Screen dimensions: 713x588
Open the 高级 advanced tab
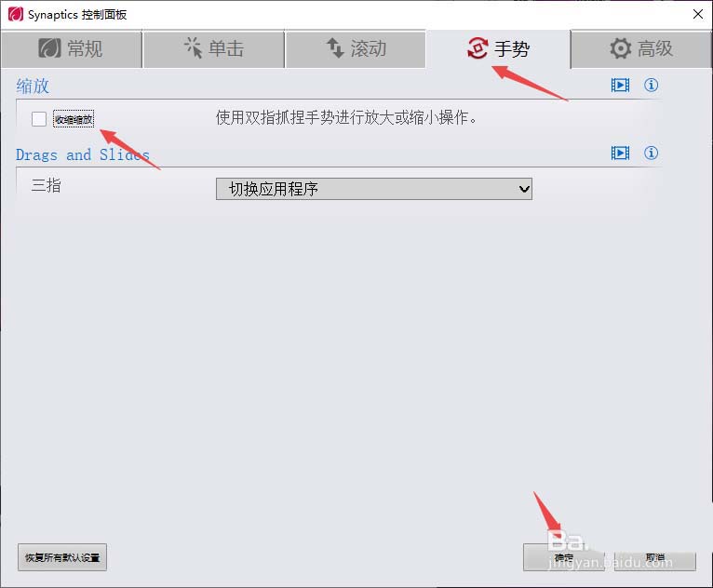641,49
